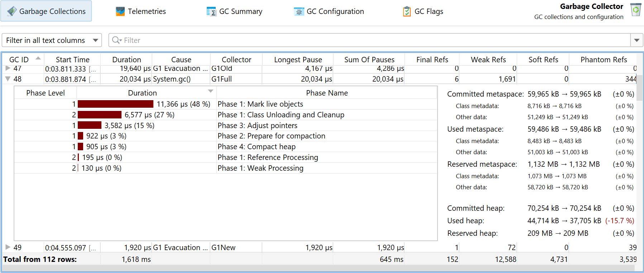Click the magnifier icon in Filter field
This screenshot has height=273, width=644.
(117, 40)
